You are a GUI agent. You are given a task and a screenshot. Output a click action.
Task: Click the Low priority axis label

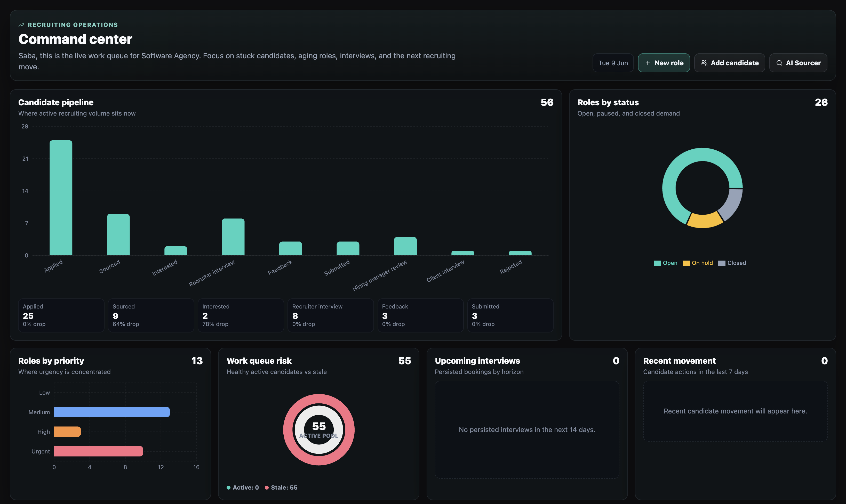point(44,393)
